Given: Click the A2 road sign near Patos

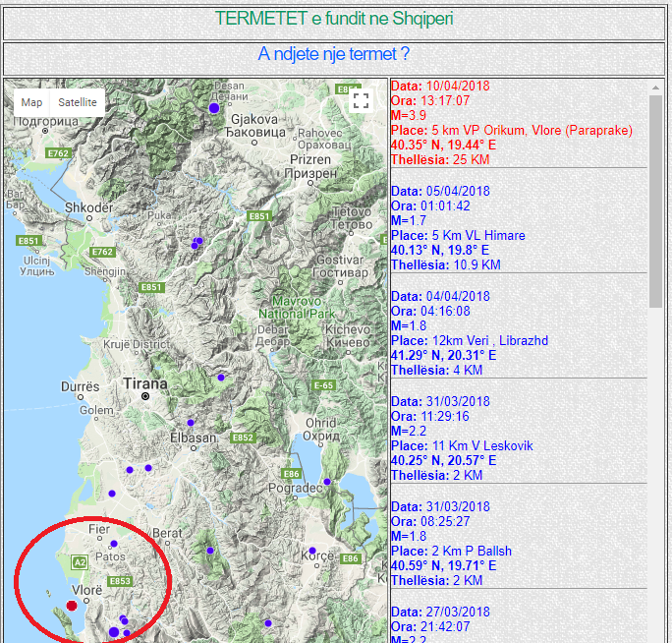Looking at the screenshot, I should click(x=80, y=562).
